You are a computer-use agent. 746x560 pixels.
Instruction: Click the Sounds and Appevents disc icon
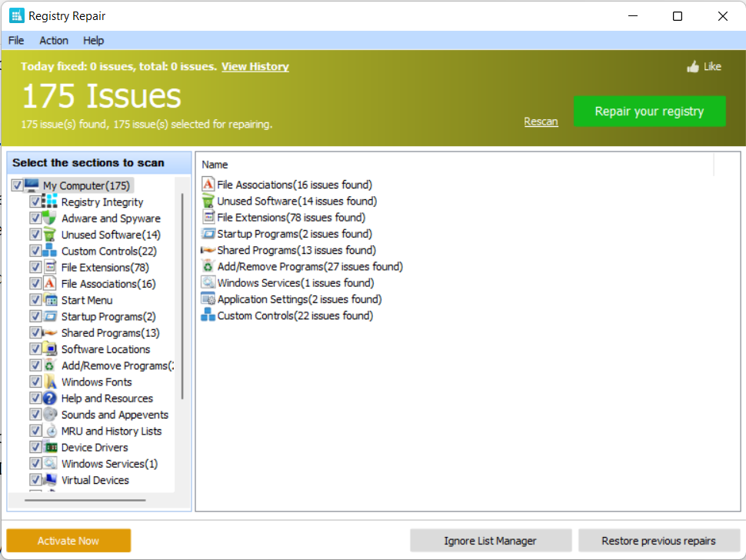click(x=49, y=415)
